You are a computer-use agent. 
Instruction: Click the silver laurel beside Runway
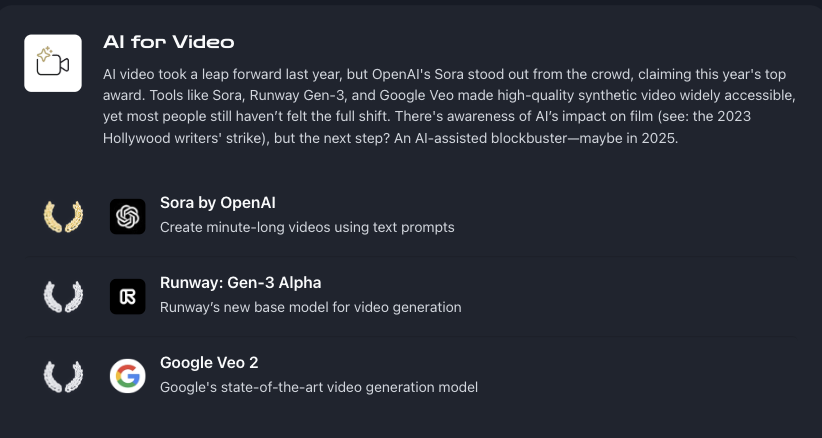click(x=63, y=297)
